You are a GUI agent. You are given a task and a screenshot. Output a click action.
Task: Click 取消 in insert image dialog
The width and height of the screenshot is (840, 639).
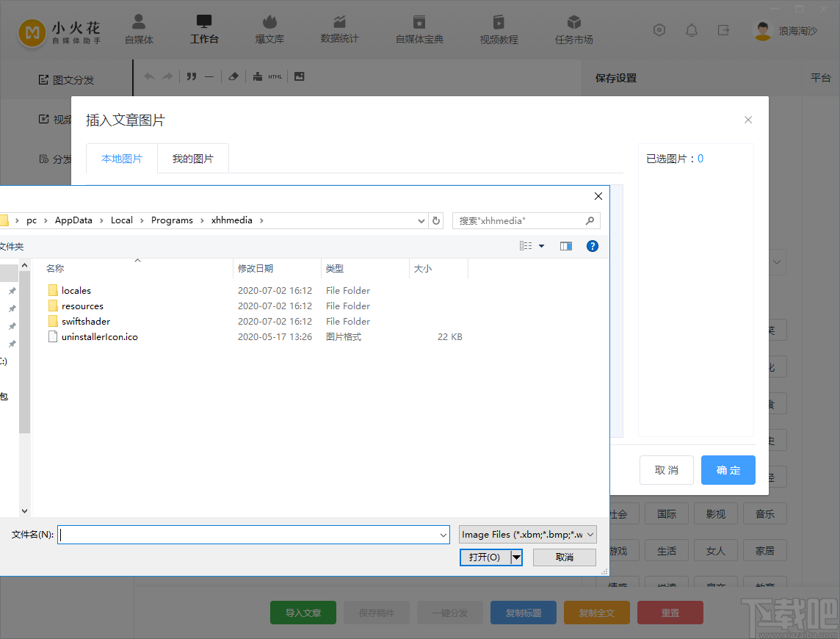click(667, 470)
